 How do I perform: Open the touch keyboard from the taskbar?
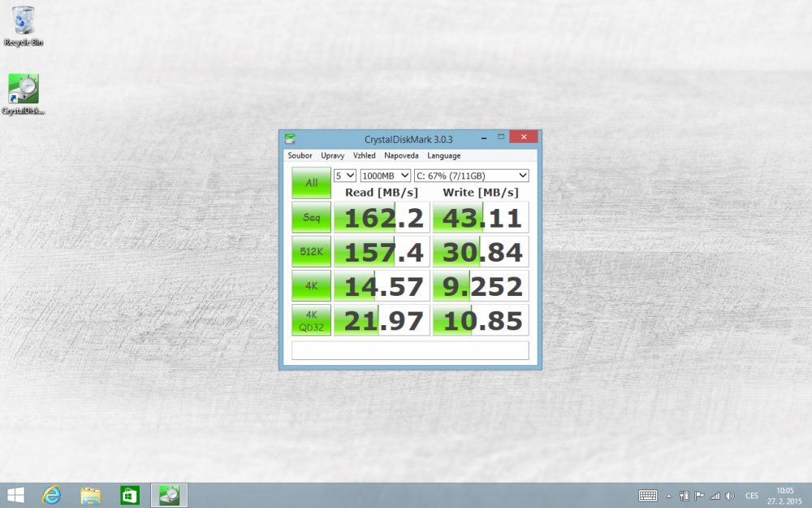[x=648, y=495]
